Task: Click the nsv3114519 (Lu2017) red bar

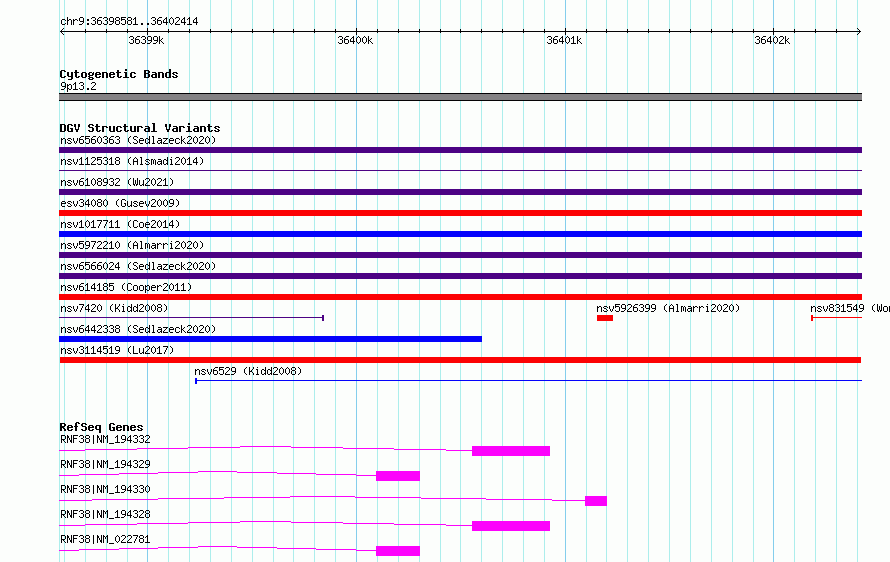Action: tap(460, 360)
